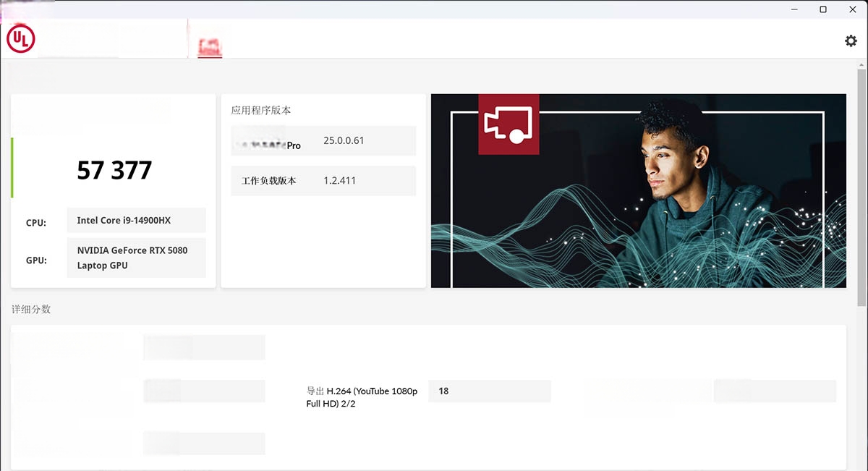Maximize the application window
This screenshot has height=471, width=868.
pos(823,9)
